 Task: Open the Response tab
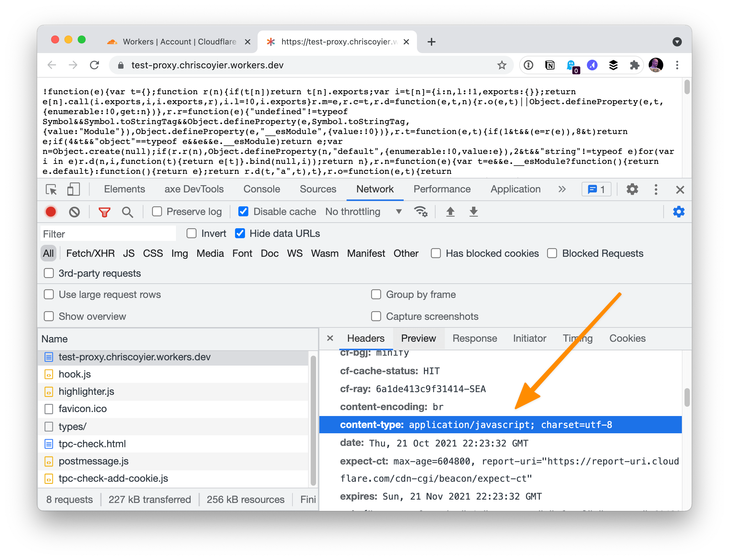click(475, 338)
